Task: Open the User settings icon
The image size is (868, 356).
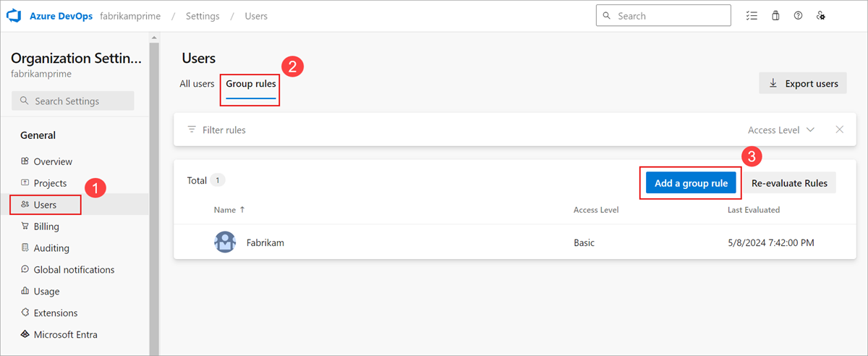Action: click(x=820, y=15)
